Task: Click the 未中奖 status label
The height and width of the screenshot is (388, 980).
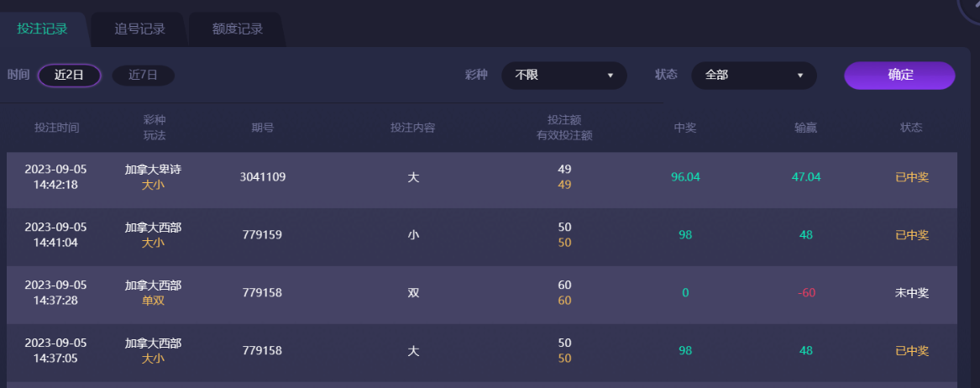Action: pyautogui.click(x=912, y=293)
